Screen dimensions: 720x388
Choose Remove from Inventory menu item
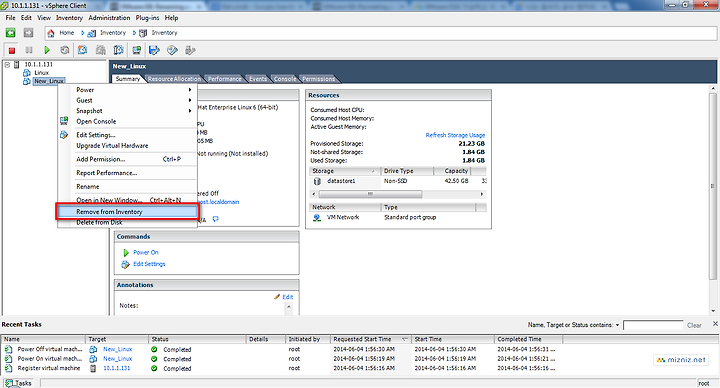point(127,212)
